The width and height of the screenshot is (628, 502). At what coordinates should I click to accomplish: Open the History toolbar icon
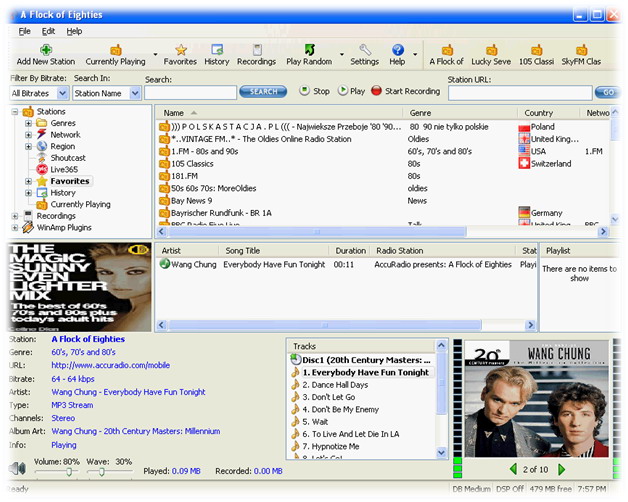click(217, 50)
